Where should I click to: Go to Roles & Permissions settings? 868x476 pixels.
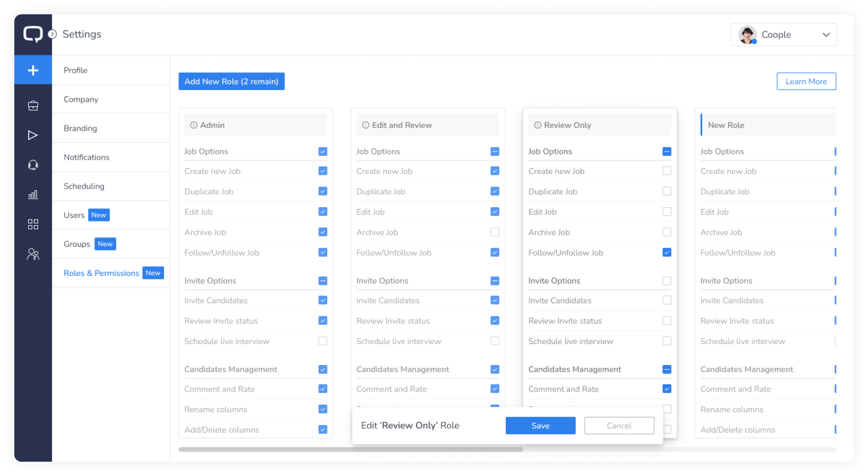pos(101,273)
